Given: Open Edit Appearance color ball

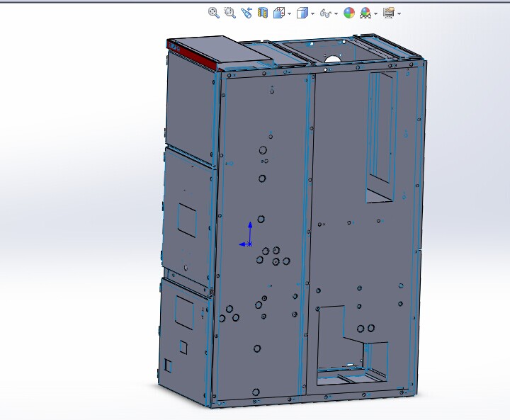Looking at the screenshot, I should pos(349,13).
